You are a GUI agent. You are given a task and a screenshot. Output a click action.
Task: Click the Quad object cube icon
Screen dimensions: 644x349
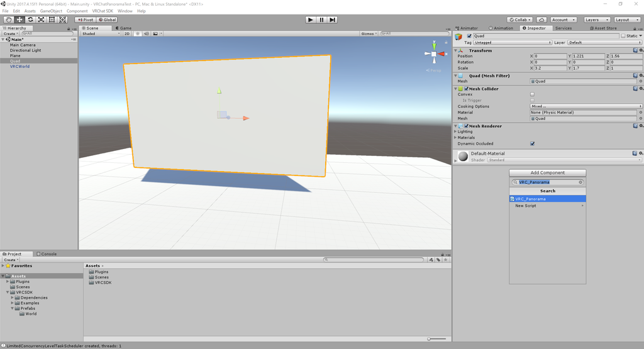458,36
